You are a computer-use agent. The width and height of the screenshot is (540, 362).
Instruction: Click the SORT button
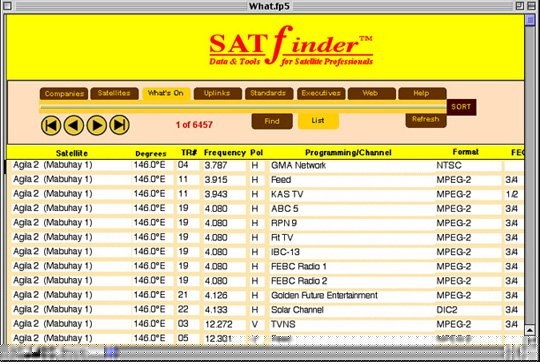click(461, 107)
